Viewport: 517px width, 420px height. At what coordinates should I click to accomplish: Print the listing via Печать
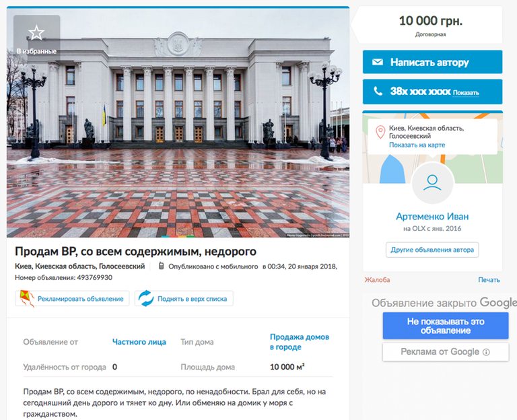[489, 280]
